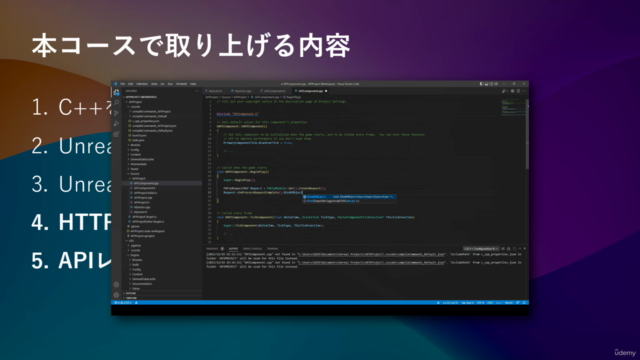Click the C++ language mode in the status bar
The image size is (640, 360).
[x=499, y=302]
